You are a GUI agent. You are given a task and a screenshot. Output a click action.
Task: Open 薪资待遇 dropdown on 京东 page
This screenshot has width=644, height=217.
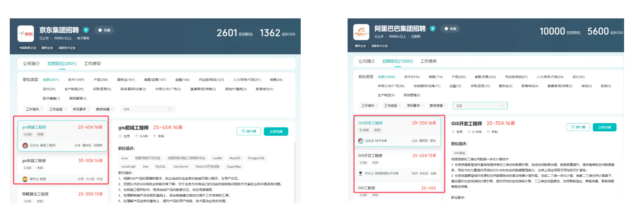105,109
